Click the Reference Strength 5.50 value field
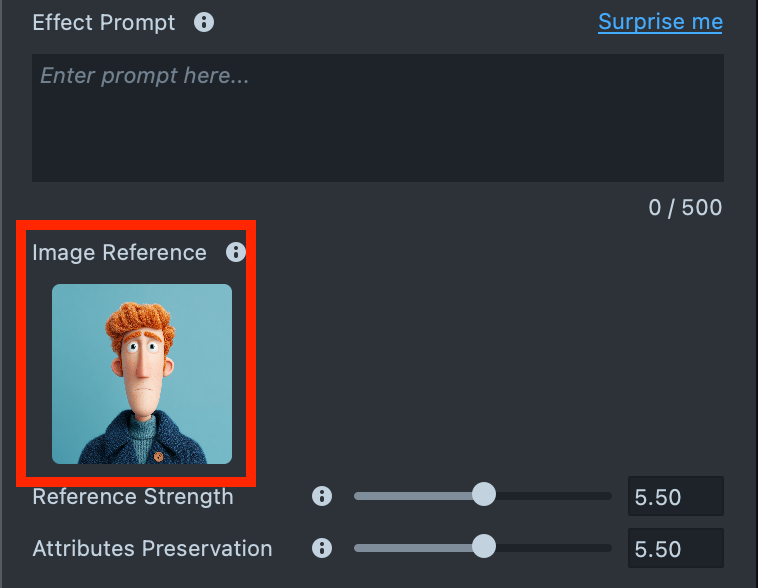758x588 pixels. pyautogui.click(x=675, y=497)
